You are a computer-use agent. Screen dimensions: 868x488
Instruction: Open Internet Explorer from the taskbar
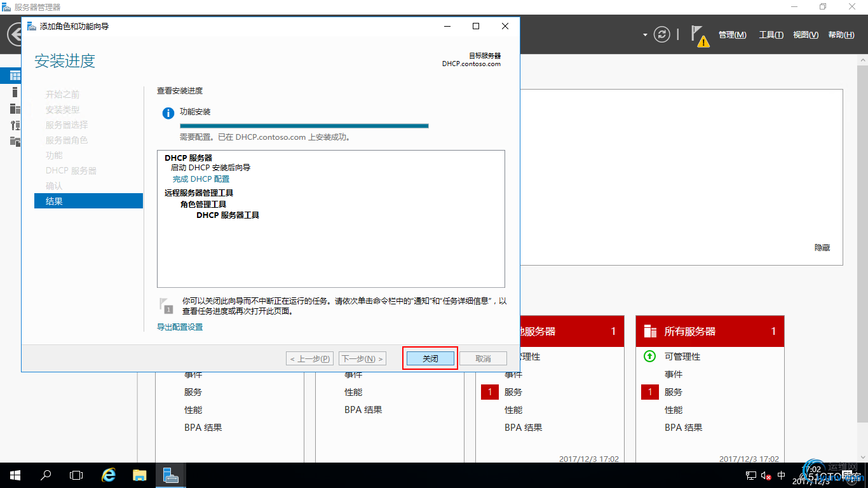(x=109, y=475)
